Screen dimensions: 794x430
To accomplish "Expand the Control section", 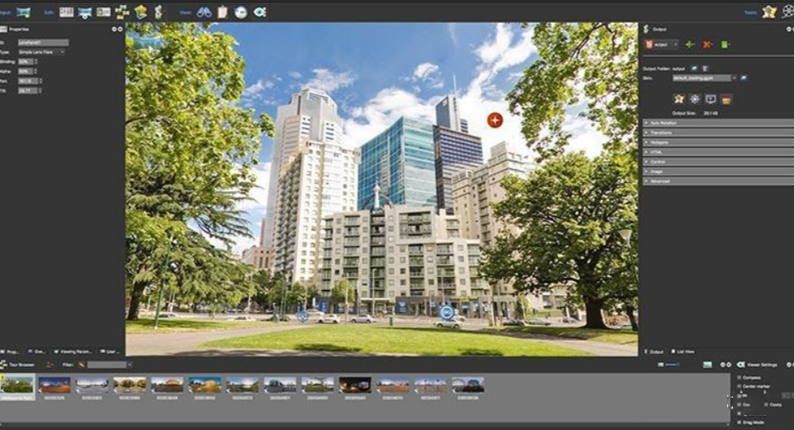I will coord(718,162).
